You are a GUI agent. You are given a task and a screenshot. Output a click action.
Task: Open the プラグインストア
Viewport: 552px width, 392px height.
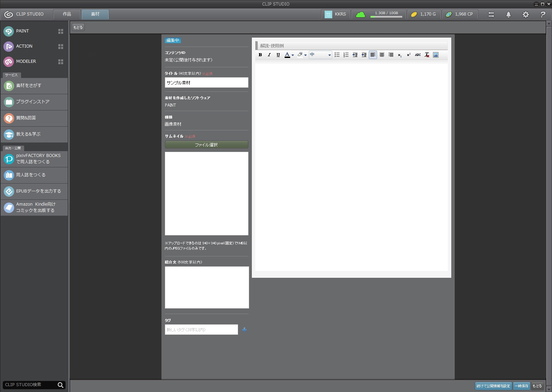click(x=34, y=102)
